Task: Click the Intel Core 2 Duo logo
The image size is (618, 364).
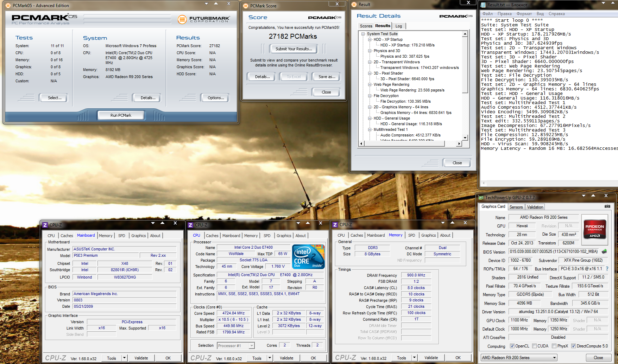Action: point(309,257)
